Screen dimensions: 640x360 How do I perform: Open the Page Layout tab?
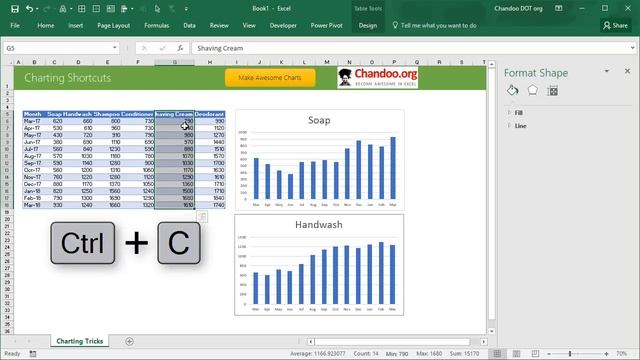[113, 25]
